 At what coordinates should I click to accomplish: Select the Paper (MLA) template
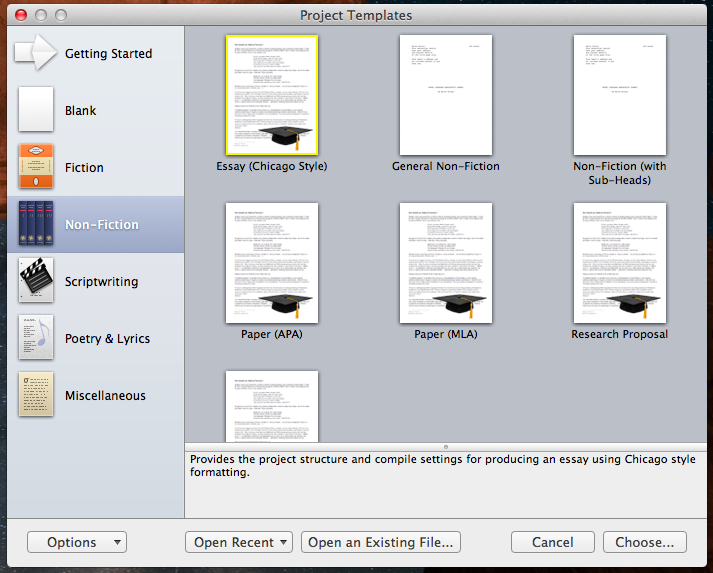[x=446, y=263]
